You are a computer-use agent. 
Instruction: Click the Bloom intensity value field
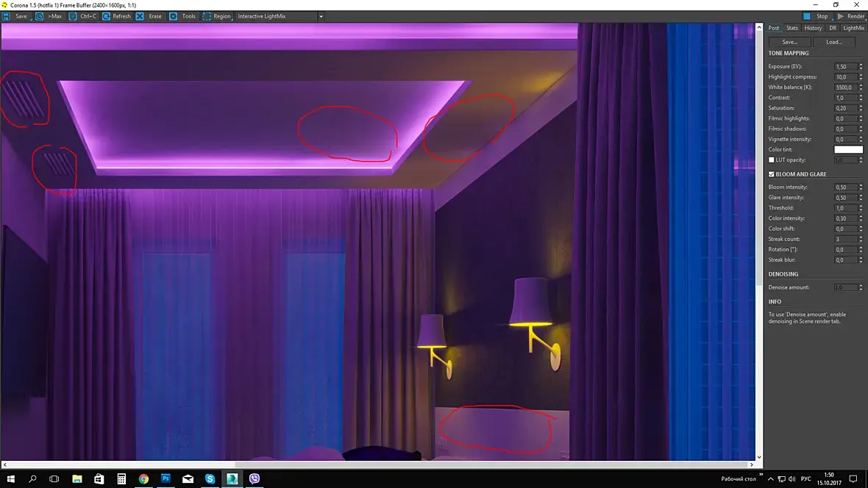[846, 187]
